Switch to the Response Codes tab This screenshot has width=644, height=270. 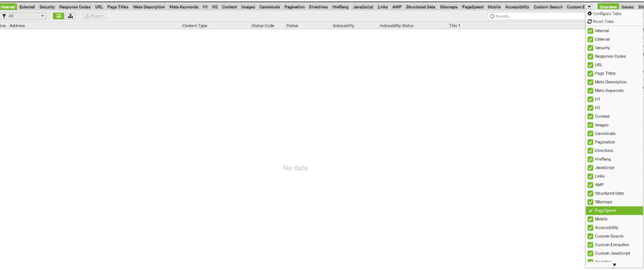tap(75, 7)
